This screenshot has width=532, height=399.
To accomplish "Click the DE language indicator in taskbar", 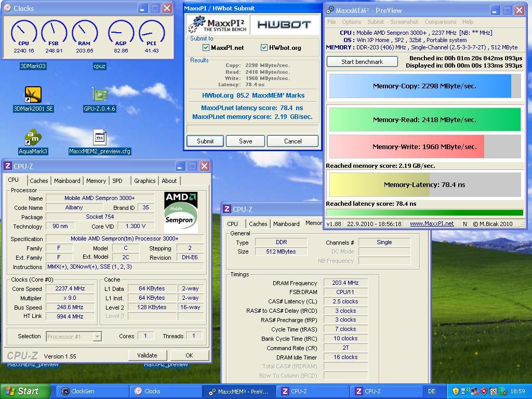I will click(432, 391).
